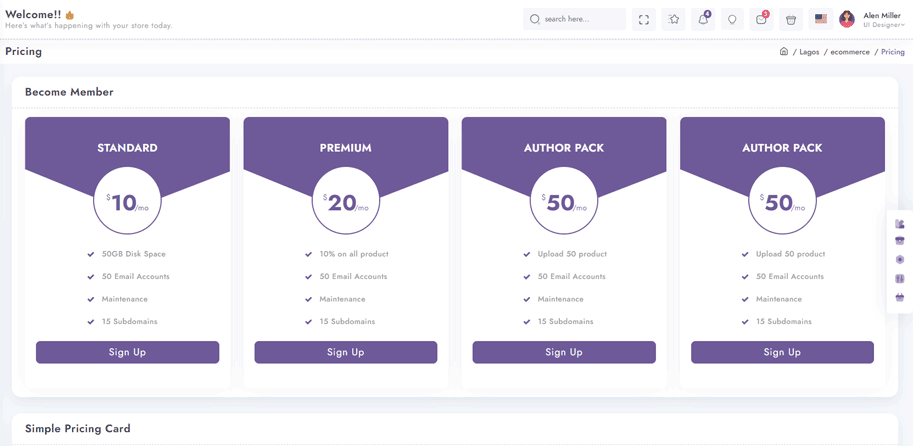Toggle the light bulb theme icon
The width and height of the screenshot is (913, 446).
pyautogui.click(x=732, y=19)
